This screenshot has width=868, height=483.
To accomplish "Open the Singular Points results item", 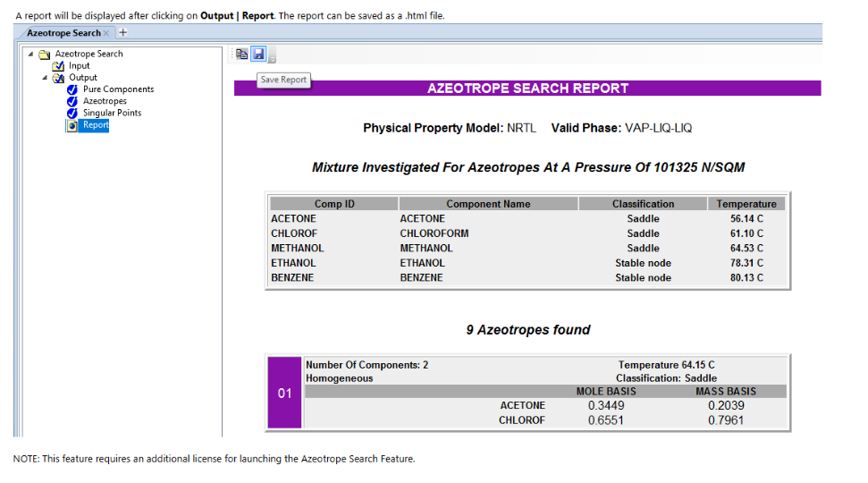I will [112, 113].
